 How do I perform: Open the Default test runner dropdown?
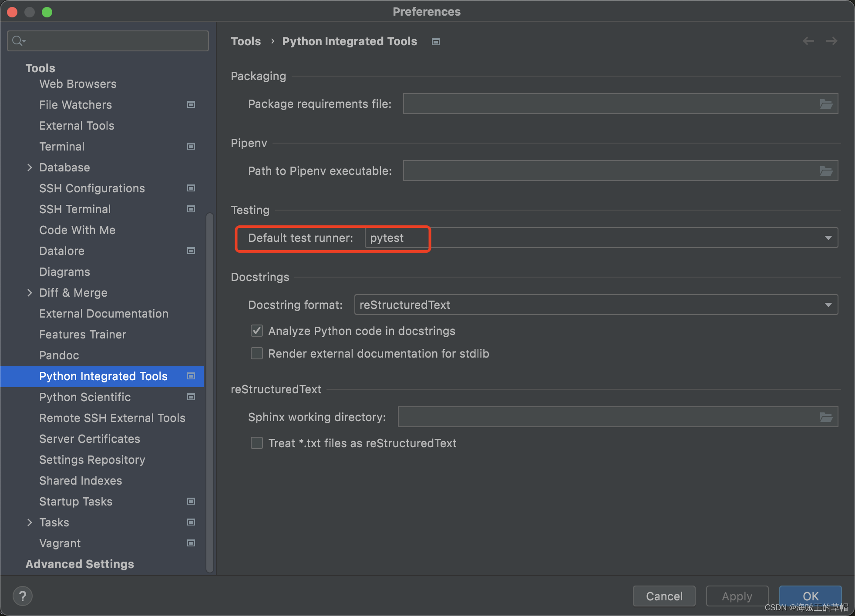click(828, 238)
